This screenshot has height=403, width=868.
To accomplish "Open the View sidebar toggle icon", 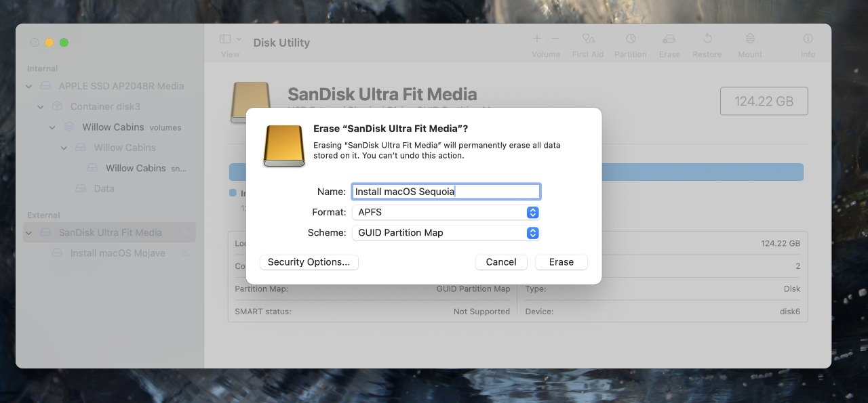I will tap(226, 39).
